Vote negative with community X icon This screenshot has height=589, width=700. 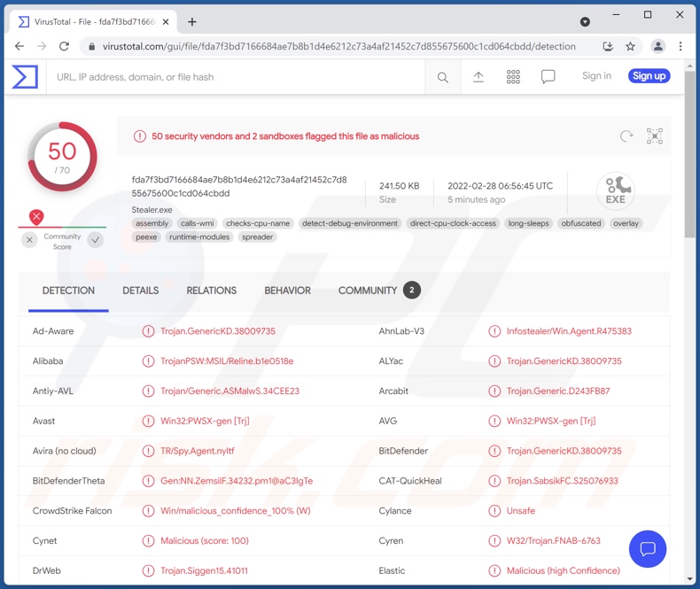pos(29,240)
